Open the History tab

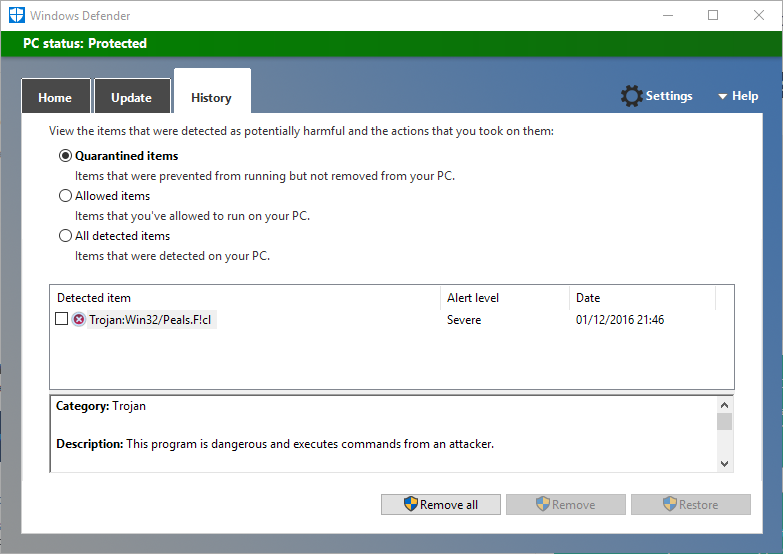pyautogui.click(x=211, y=98)
